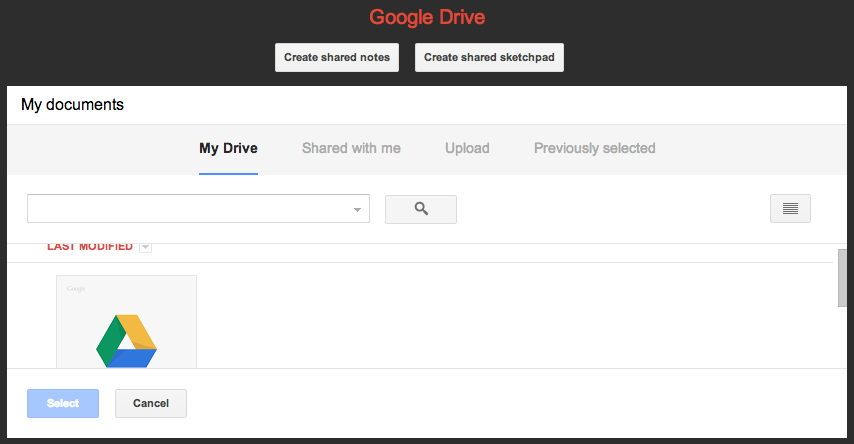Viewport: 854px width, 444px height.
Task: Click the LAST MODIFIED column heading
Action: pos(90,247)
